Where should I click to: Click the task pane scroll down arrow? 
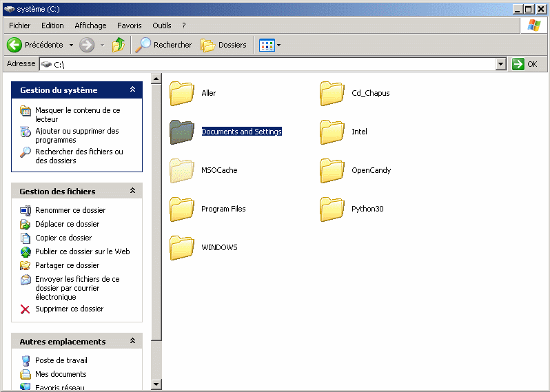click(156, 384)
